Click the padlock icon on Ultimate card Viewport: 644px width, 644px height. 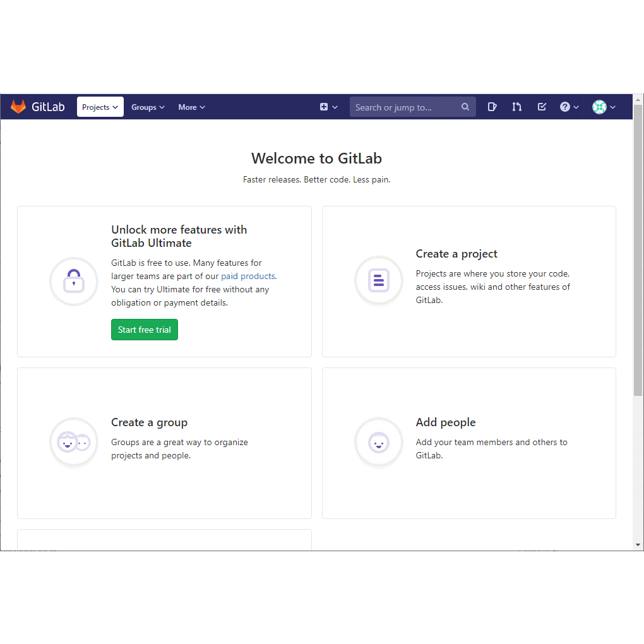point(74,282)
